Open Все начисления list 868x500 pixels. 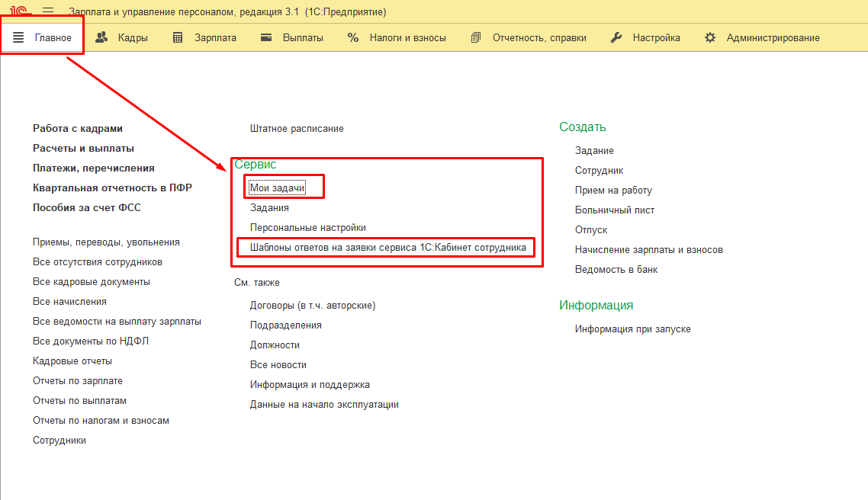pos(69,301)
